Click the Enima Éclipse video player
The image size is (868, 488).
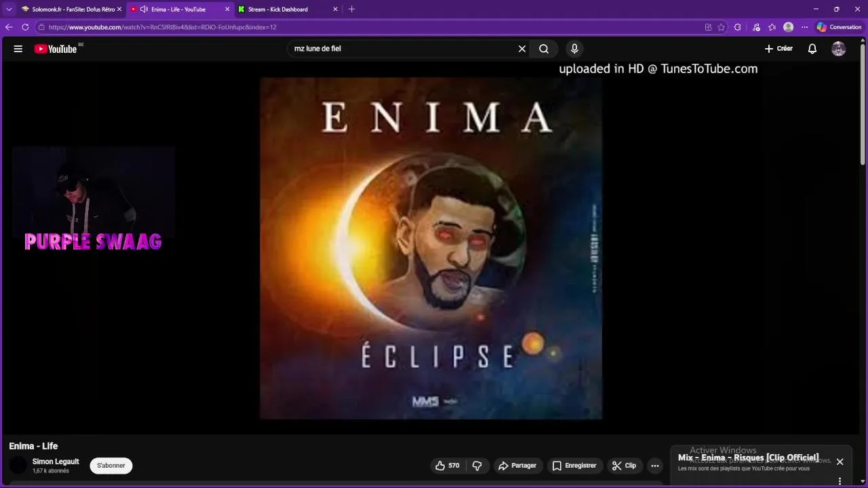[431, 248]
